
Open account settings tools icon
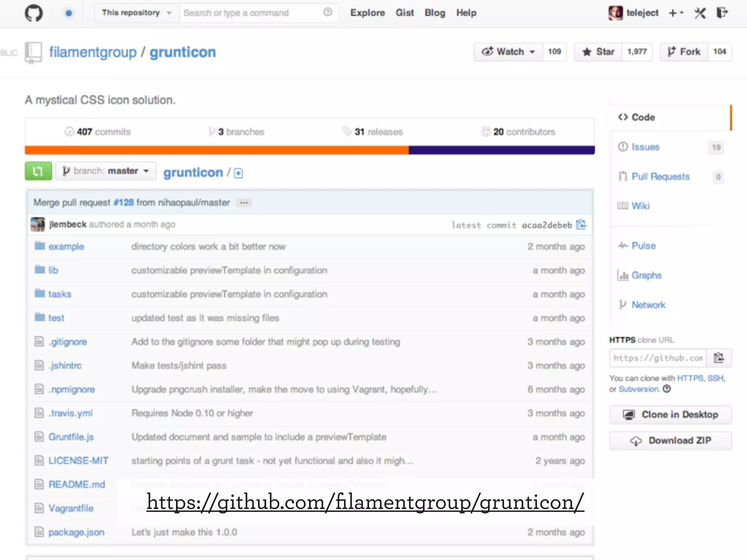coord(700,13)
